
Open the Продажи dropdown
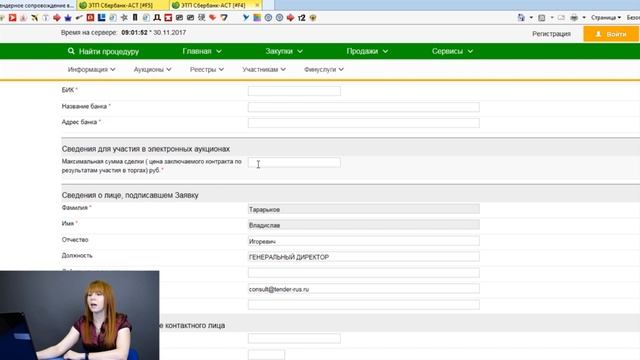point(367,51)
